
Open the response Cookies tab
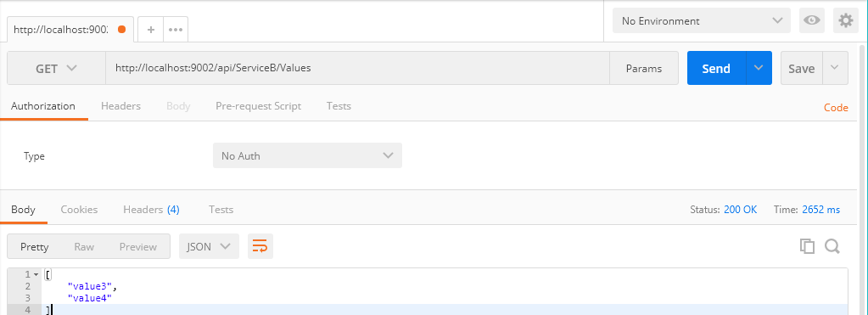[79, 209]
